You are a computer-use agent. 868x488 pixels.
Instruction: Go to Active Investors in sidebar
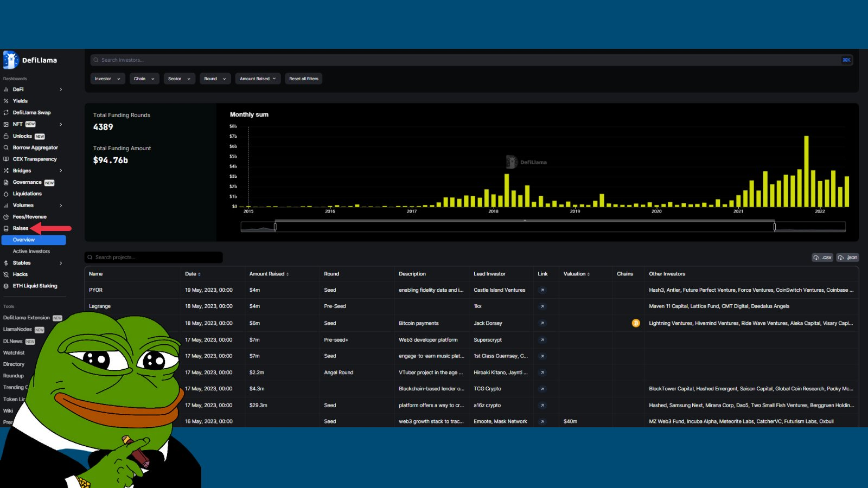(31, 252)
